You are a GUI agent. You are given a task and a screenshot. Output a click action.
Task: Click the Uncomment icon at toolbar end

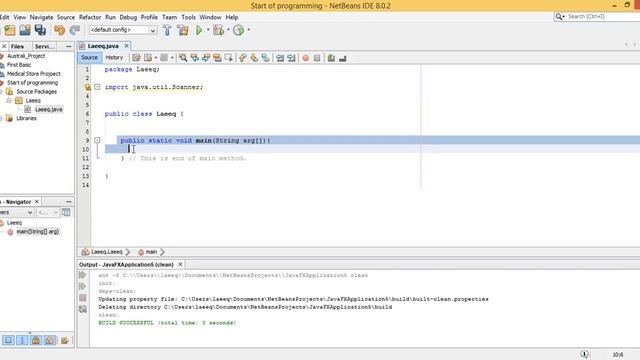click(x=343, y=58)
